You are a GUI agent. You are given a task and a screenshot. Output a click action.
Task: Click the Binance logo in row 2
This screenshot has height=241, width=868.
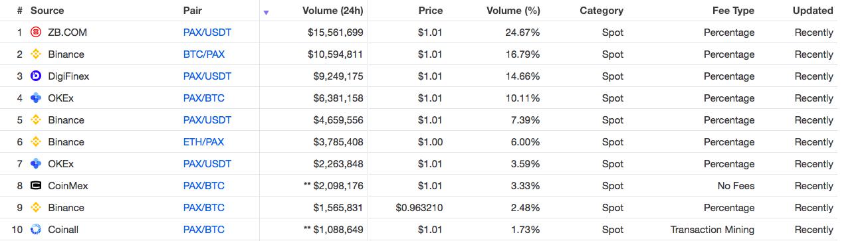click(36, 54)
